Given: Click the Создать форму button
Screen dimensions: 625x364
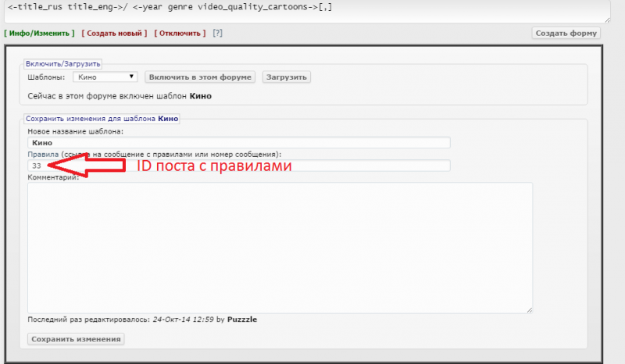Looking at the screenshot, I should pos(566,33).
